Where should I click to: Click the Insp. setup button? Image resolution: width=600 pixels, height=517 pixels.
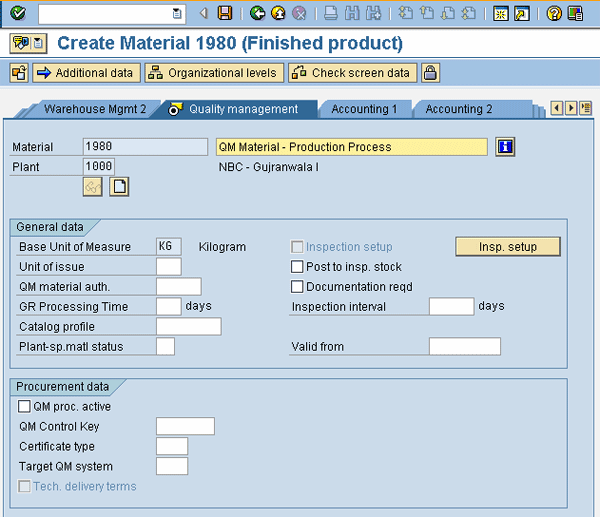507,247
